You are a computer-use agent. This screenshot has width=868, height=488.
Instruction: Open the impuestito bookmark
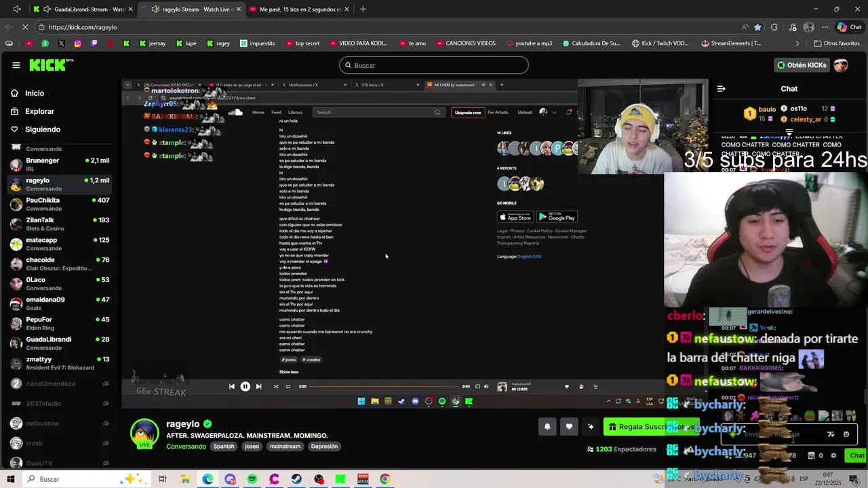[x=258, y=43]
